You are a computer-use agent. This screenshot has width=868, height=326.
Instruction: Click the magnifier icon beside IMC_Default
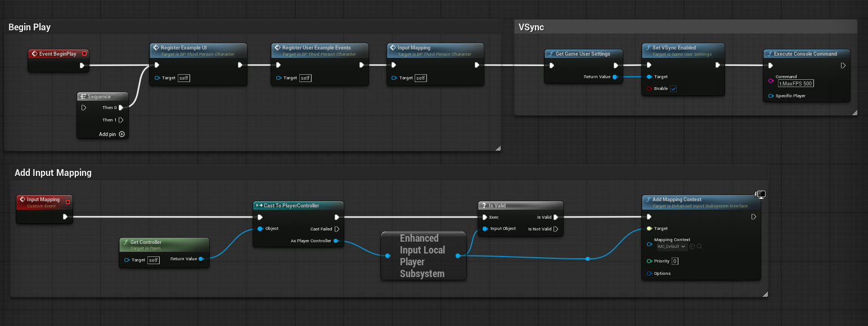tap(699, 246)
